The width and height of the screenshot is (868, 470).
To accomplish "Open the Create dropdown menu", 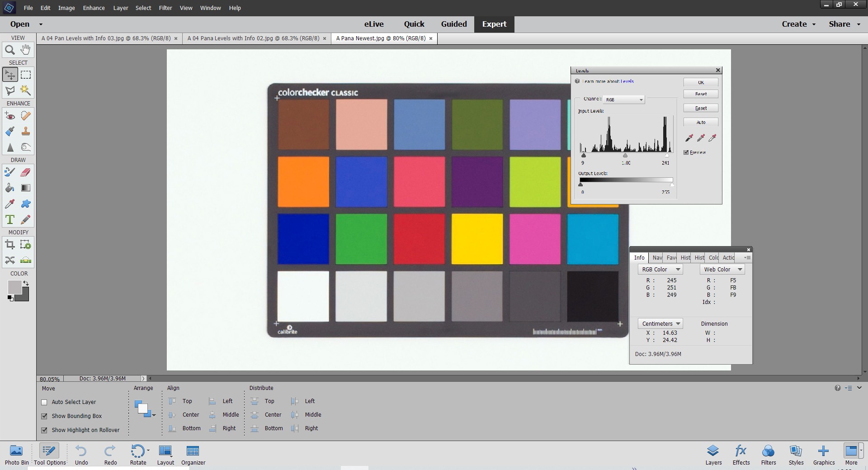I will tap(798, 24).
